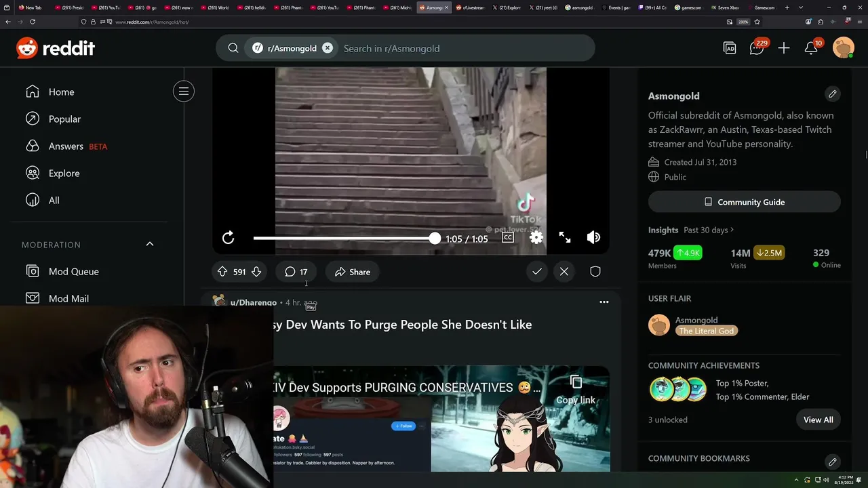Reload the page in browser
This screenshot has height=488, width=868.
(32, 22)
